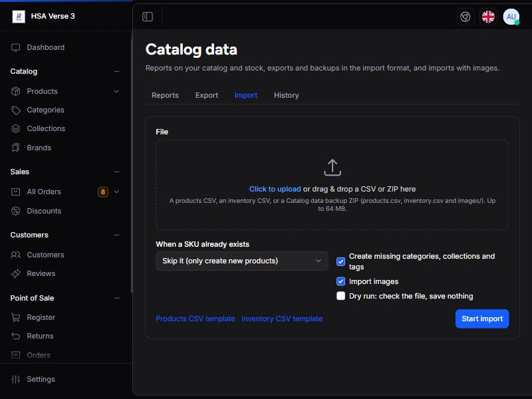The image size is (532, 399).
Task: Click the Customers people icon
Action: 15,255
